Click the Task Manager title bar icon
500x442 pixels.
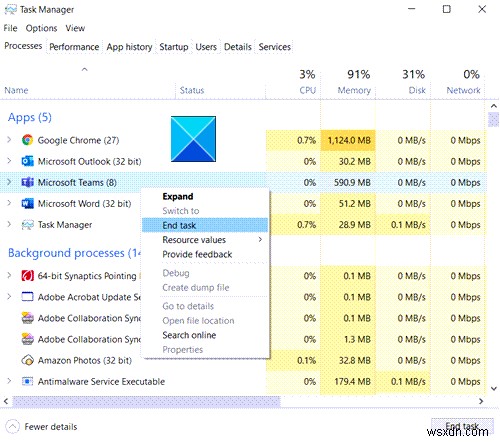tap(10, 9)
